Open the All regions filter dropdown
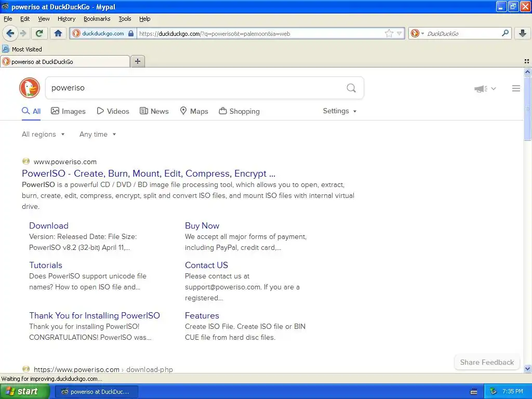Image resolution: width=532 pixels, height=399 pixels. 43,135
